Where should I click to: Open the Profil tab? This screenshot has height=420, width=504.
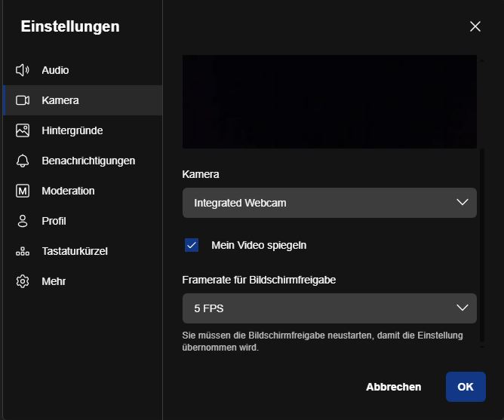pyautogui.click(x=82, y=221)
